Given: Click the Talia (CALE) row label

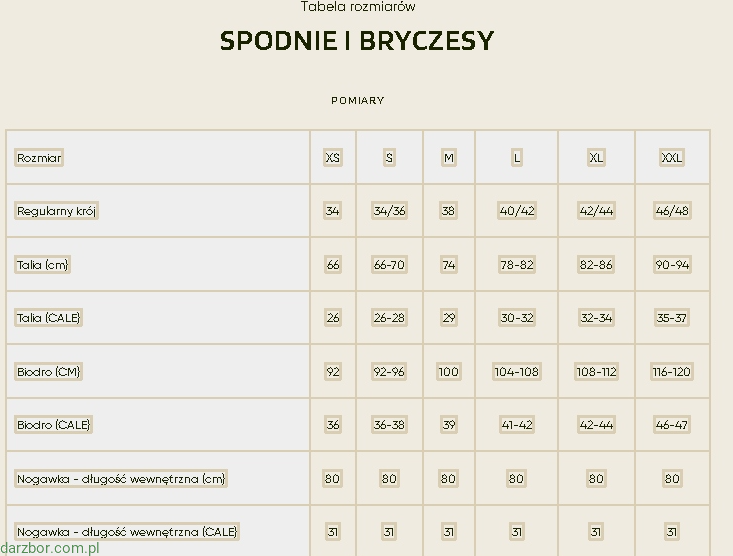Looking at the screenshot, I should tap(49, 318).
